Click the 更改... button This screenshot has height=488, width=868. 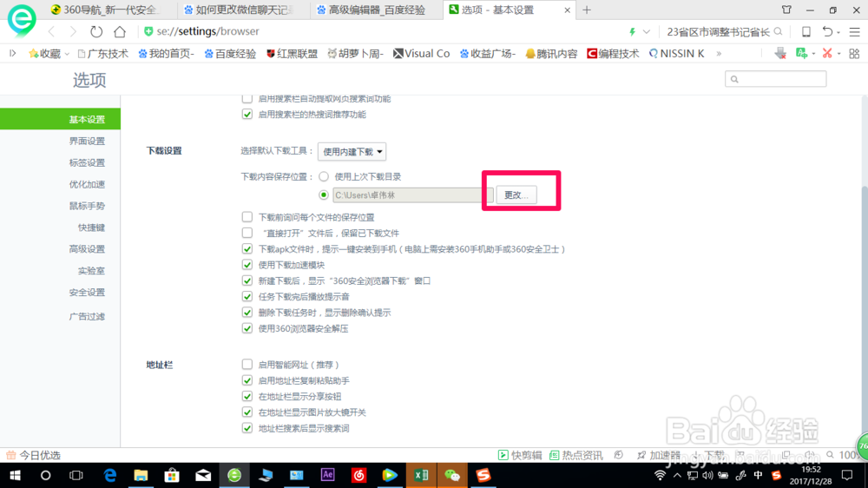(516, 195)
